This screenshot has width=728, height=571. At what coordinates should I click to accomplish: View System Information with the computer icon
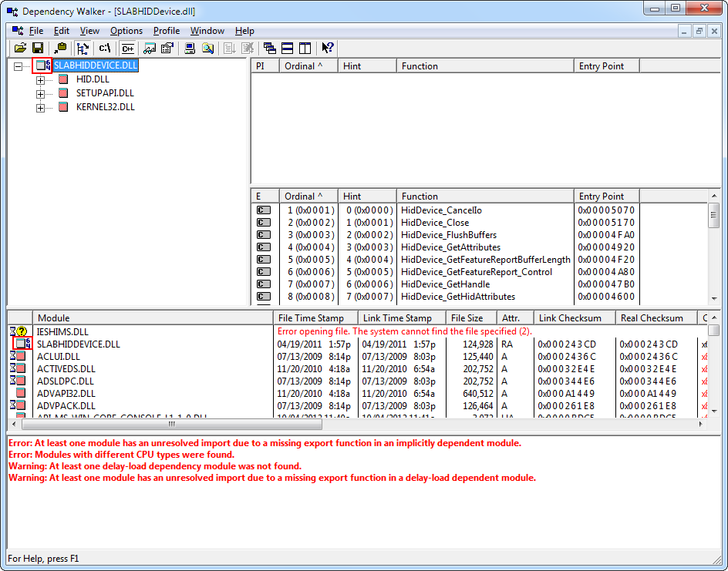189,48
